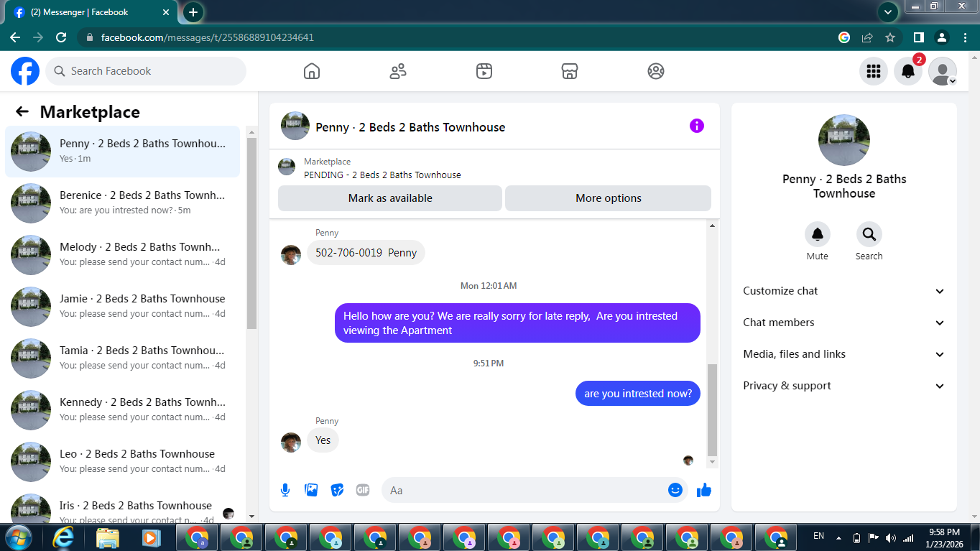980x551 pixels.
Task: Send a thumbs-up like
Action: [x=704, y=490]
